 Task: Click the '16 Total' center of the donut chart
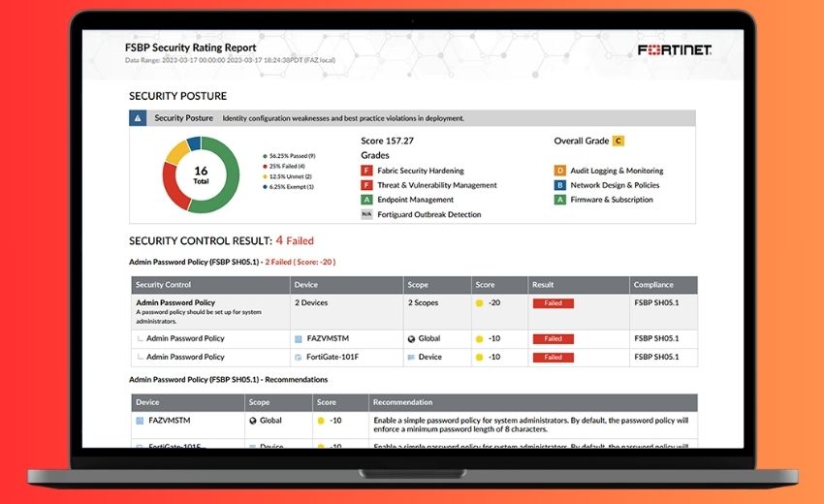tap(201, 175)
